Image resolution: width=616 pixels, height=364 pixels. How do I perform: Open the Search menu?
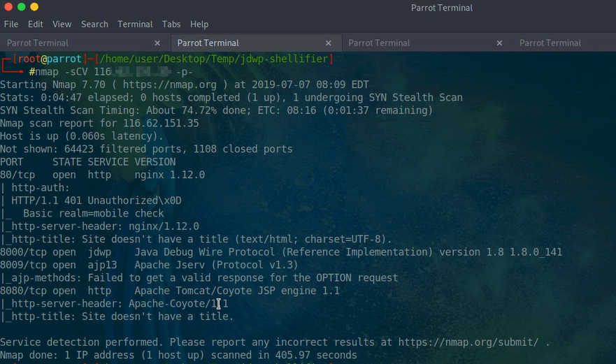click(x=94, y=24)
